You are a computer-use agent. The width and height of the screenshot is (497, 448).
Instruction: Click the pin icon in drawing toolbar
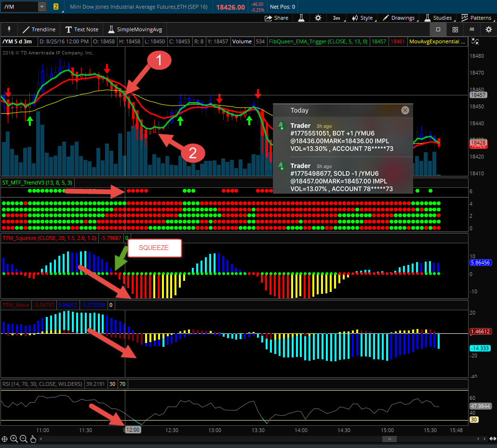(x=9, y=29)
